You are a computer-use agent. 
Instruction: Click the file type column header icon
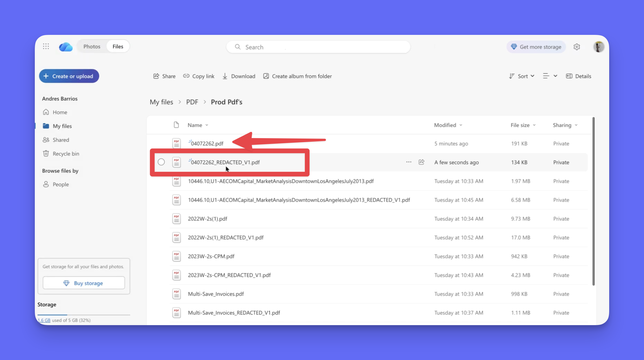[176, 125]
